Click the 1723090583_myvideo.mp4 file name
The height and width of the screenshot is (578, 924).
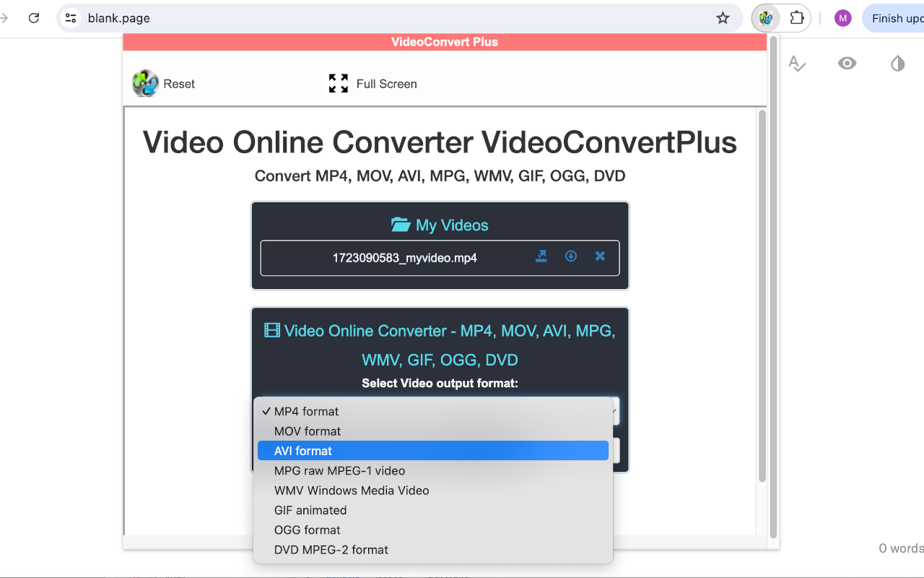click(x=405, y=258)
